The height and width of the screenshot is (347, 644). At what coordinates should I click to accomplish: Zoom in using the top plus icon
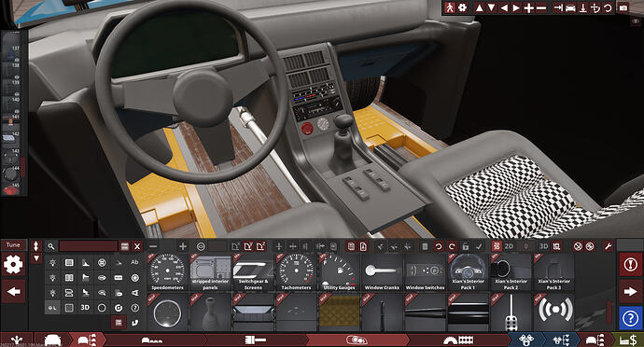tap(529, 7)
